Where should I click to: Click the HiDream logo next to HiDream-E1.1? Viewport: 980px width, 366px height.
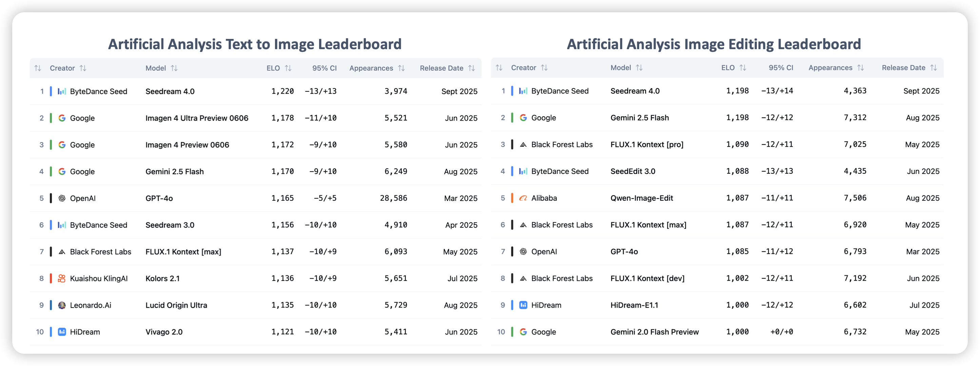tap(523, 305)
